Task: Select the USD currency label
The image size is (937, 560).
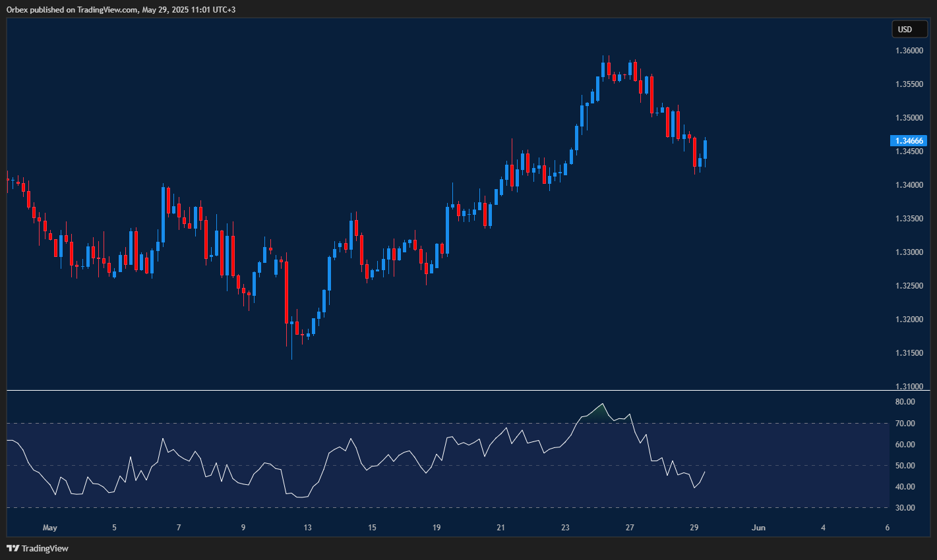Action: pyautogui.click(x=909, y=29)
